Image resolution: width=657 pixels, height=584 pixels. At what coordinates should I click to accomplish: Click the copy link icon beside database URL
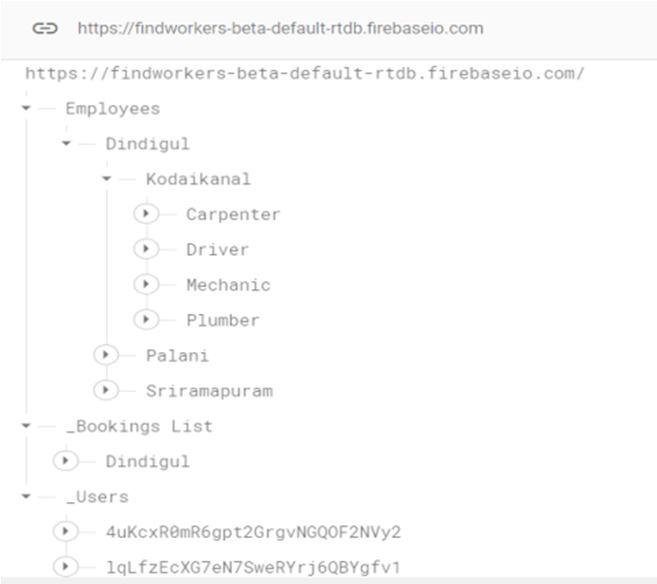pyautogui.click(x=45, y=28)
